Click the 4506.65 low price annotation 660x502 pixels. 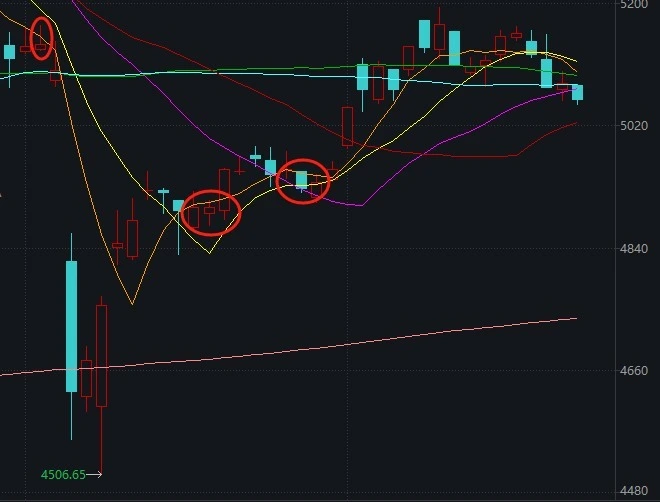pyautogui.click(x=63, y=475)
